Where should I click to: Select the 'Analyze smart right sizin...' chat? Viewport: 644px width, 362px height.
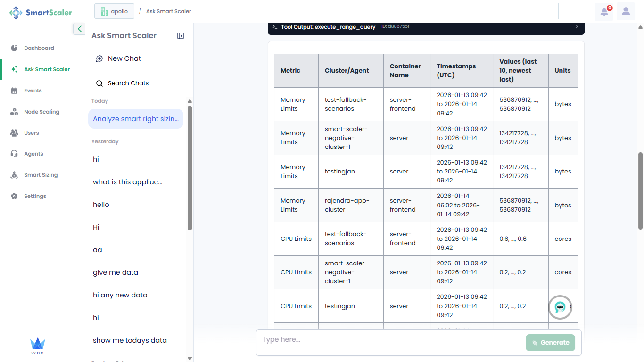135,119
